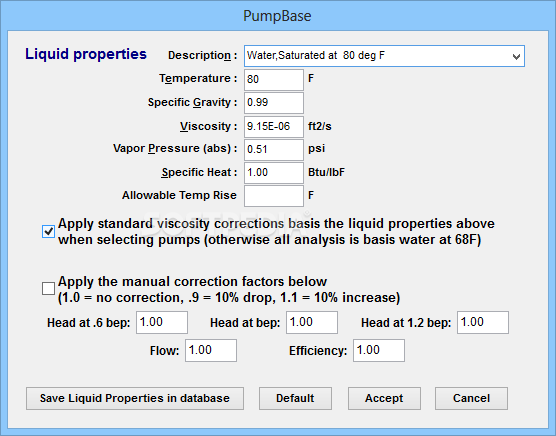The image size is (556, 436).
Task: Select the Specific Heat field
Action: (274, 173)
